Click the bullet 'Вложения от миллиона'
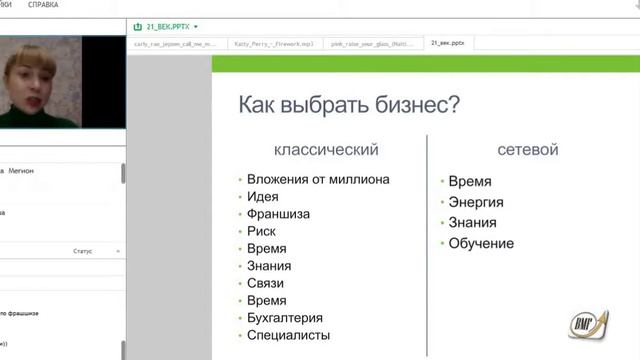The image size is (640, 360). point(318,179)
